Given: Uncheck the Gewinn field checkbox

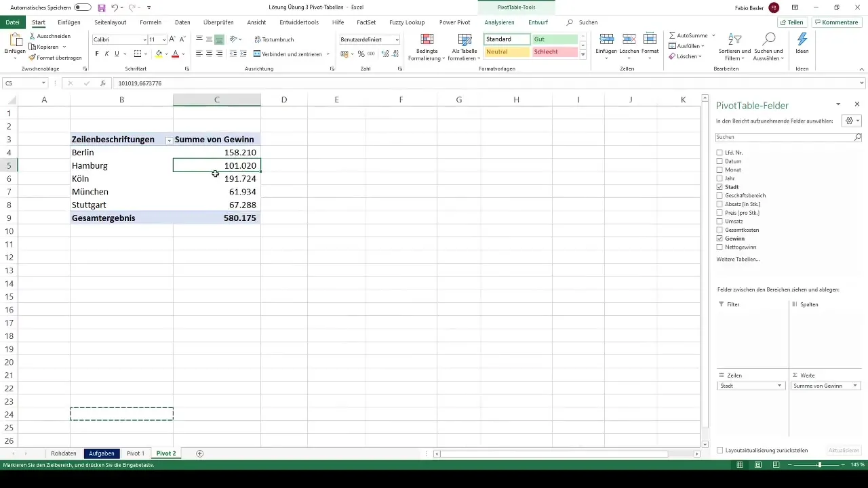Looking at the screenshot, I should [719, 239].
